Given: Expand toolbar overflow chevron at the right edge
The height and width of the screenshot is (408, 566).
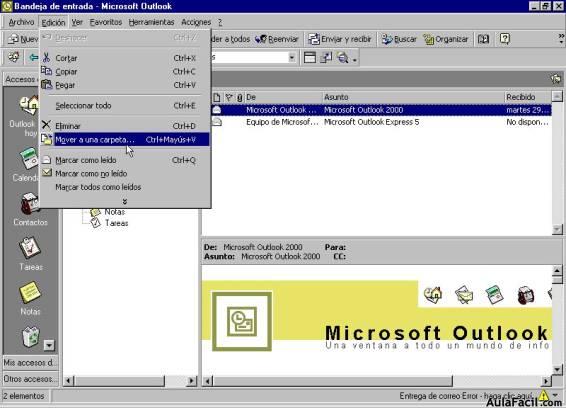Looking at the screenshot, I should point(561,39).
